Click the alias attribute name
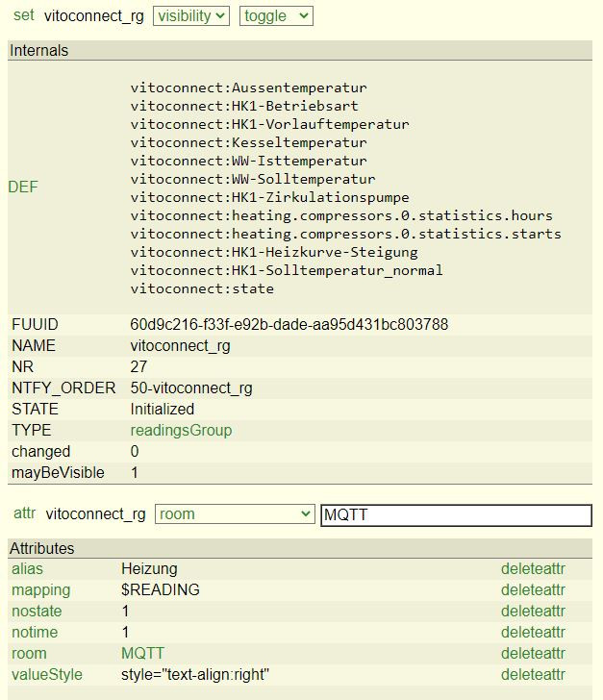The width and height of the screenshot is (603, 700). [x=27, y=568]
